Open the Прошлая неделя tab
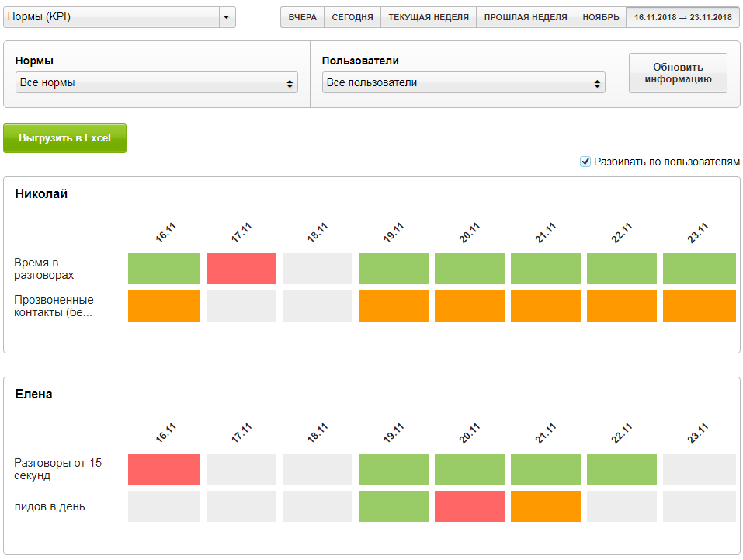Viewport: 743px width, 560px height. tap(526, 17)
